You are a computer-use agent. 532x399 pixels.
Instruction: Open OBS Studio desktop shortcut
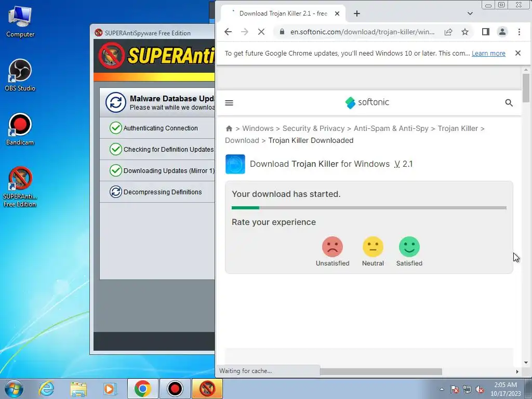[20, 75]
